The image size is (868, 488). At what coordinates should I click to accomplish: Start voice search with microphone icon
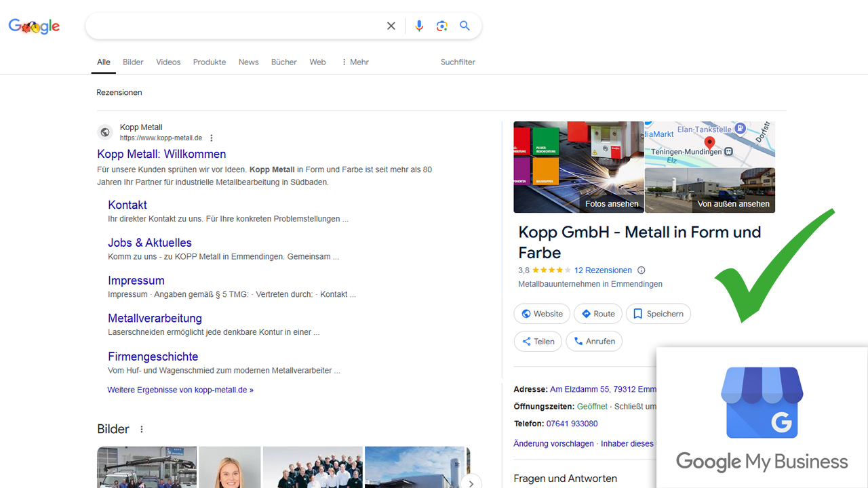tap(419, 26)
